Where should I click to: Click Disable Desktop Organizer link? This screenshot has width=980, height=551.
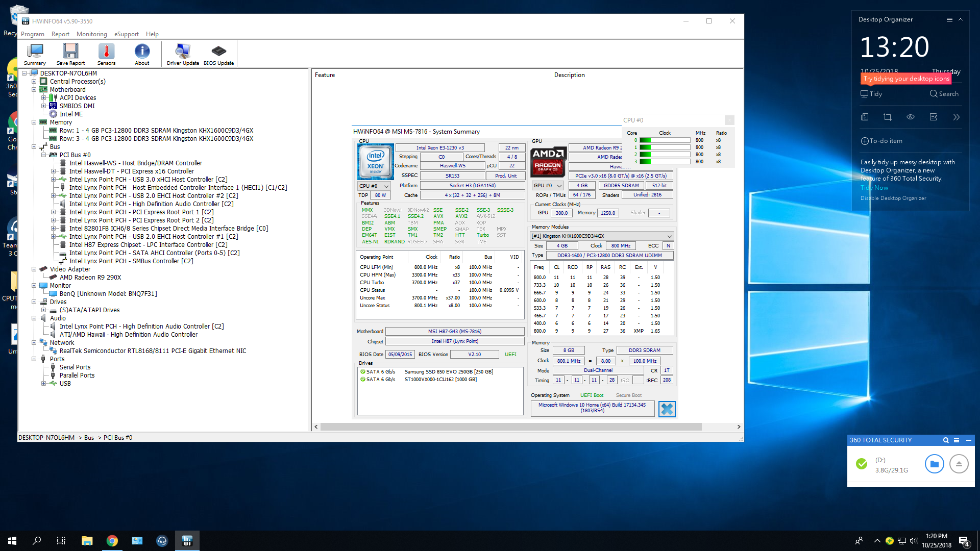893,198
